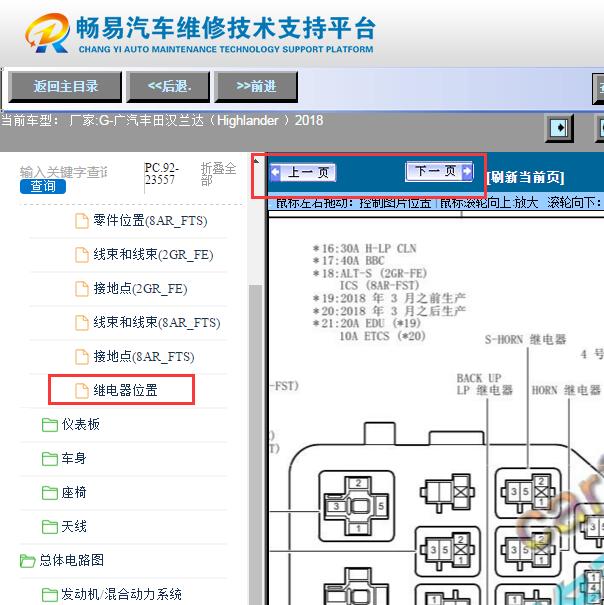The width and height of the screenshot is (604, 605).
Task: Click the sidebar vertical scrollbar thumb
Action: pyautogui.click(x=255, y=444)
